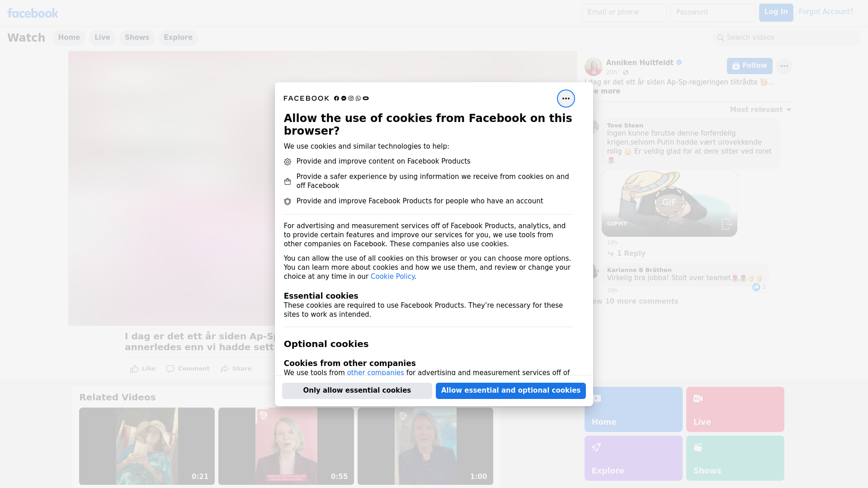Open Anniken Huitfeldt profile name
The width and height of the screenshot is (868, 488).
pos(639,63)
